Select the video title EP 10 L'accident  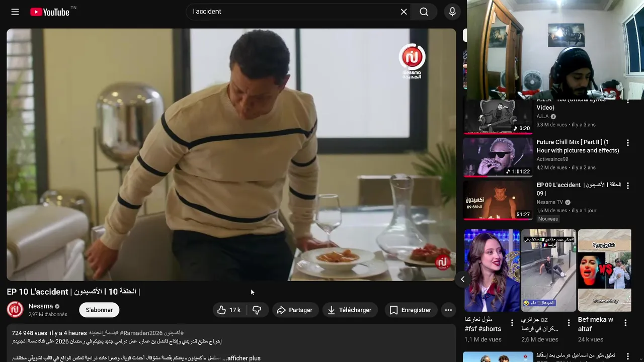[x=73, y=292]
